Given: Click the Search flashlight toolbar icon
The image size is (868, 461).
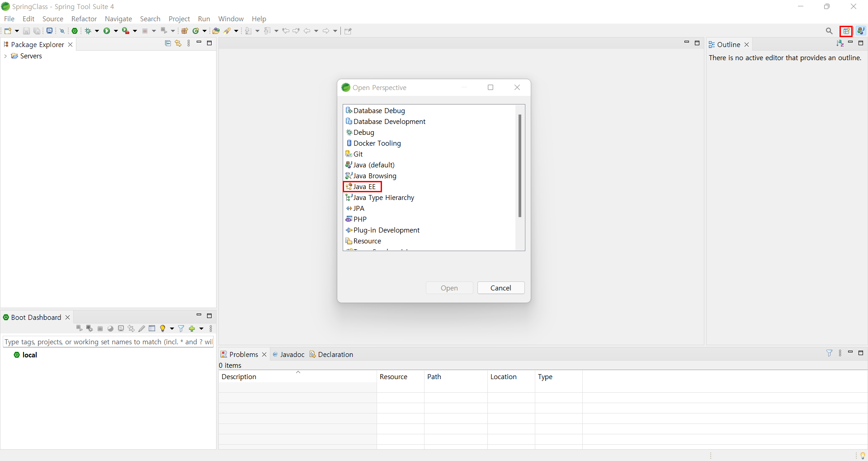Looking at the screenshot, I should click(227, 31).
